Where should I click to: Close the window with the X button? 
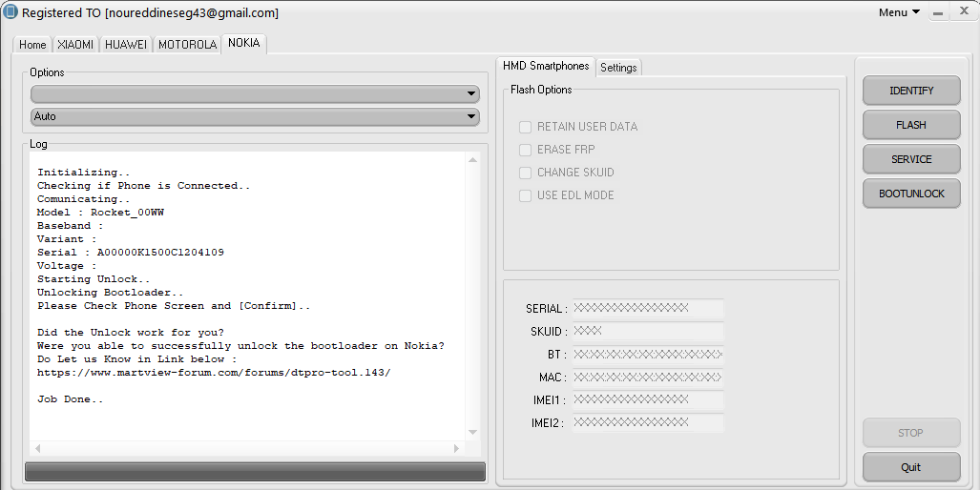click(x=963, y=13)
